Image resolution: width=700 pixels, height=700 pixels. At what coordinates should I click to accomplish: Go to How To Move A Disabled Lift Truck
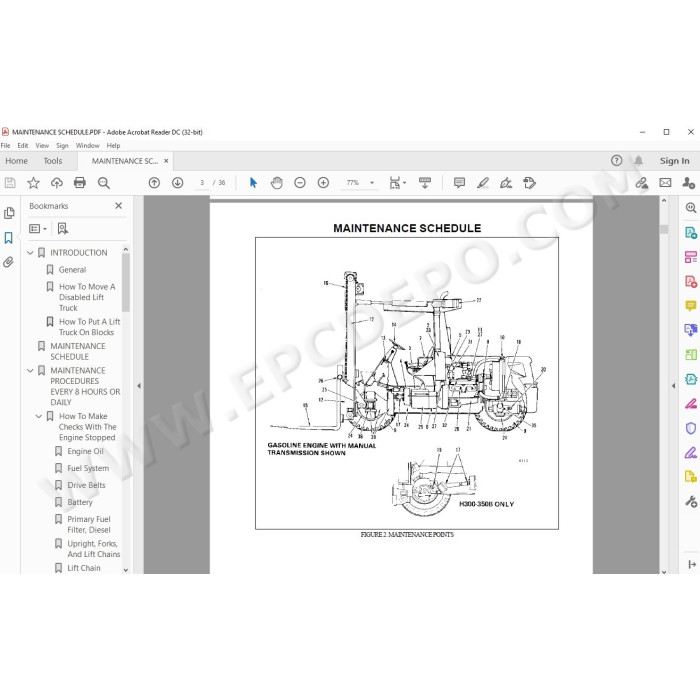click(87, 297)
